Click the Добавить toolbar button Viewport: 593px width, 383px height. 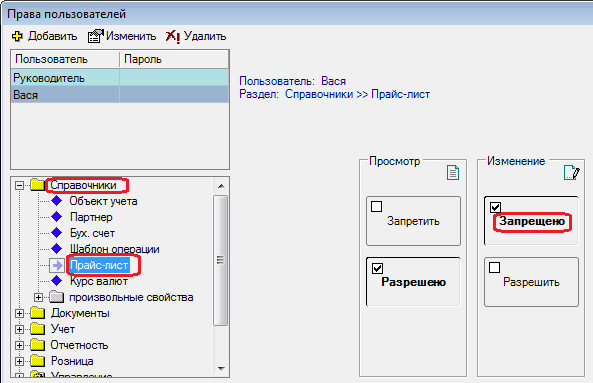pos(45,36)
